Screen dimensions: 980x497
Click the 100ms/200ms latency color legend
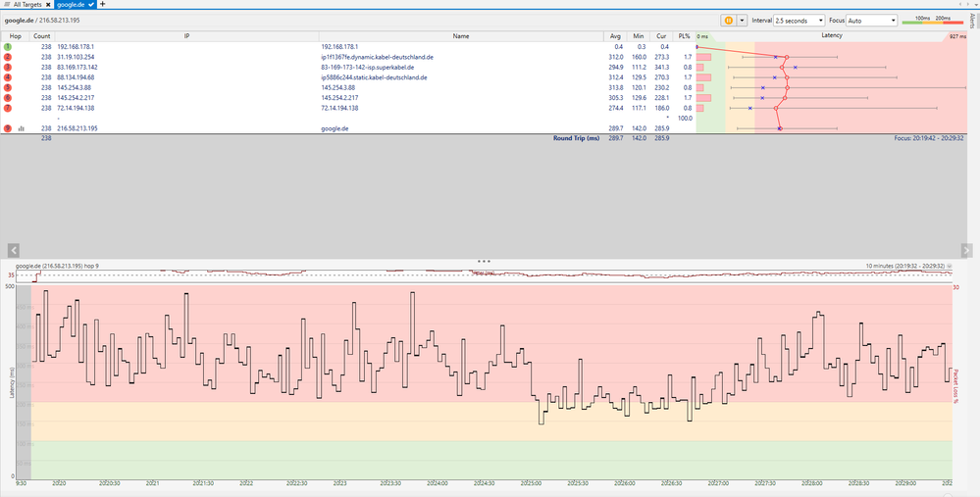(933, 20)
